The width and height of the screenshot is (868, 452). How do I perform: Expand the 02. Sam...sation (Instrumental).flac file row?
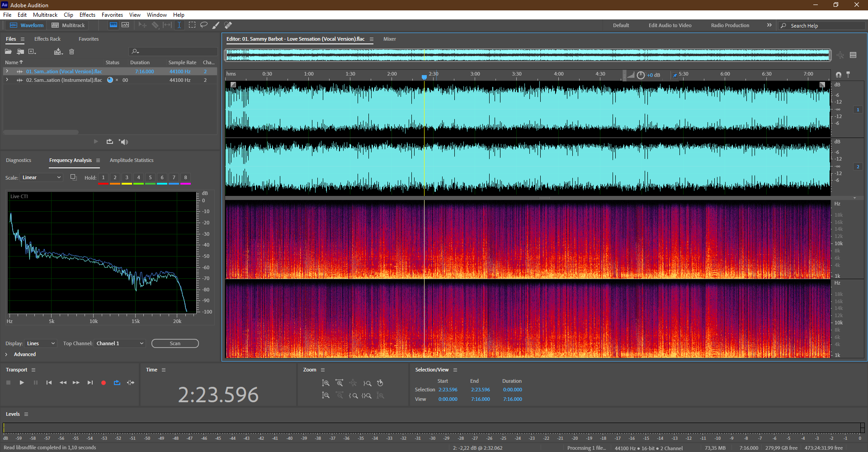(x=7, y=80)
